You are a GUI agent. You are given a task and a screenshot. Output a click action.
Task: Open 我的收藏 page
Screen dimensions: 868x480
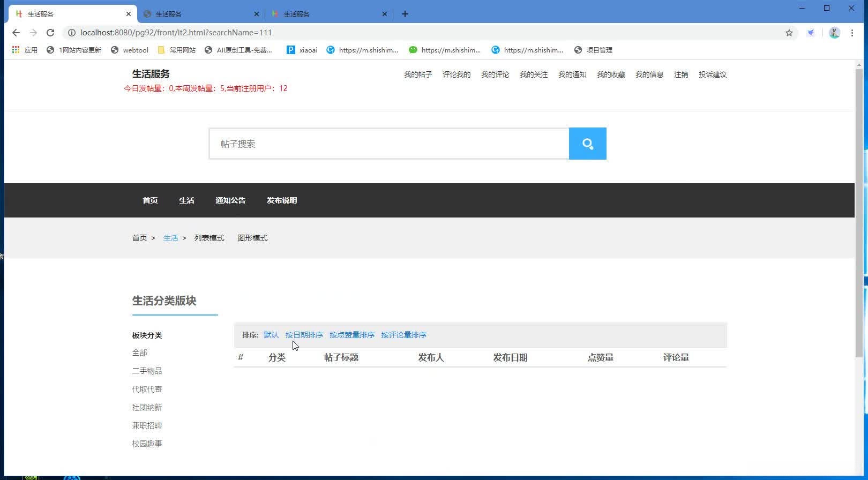coord(611,74)
